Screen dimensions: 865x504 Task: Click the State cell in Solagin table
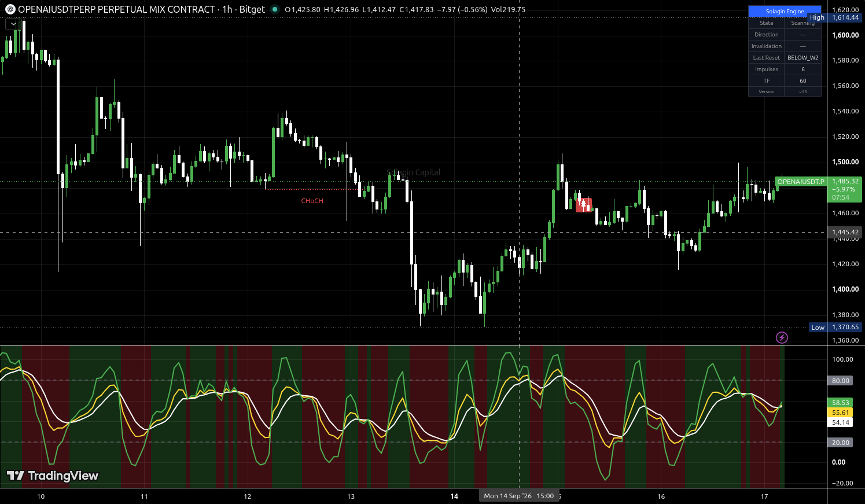coord(767,23)
